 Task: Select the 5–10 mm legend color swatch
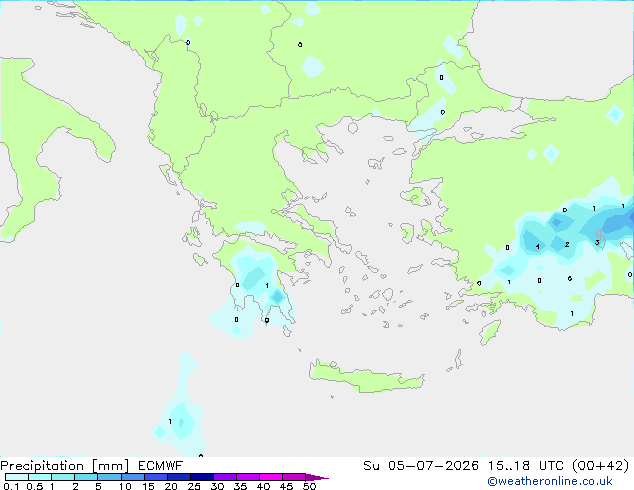(x=109, y=477)
